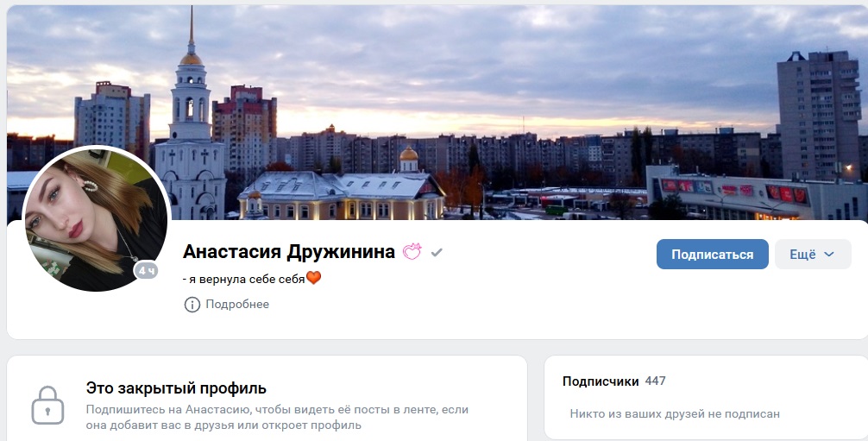Open the Подробнее details link
868x441 pixels.
point(237,304)
